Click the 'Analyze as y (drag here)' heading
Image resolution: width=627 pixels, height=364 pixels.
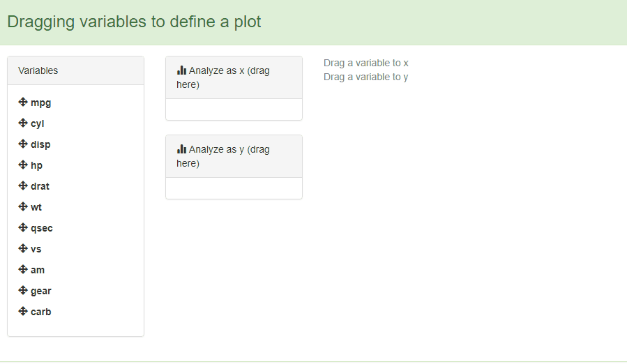tap(229, 156)
